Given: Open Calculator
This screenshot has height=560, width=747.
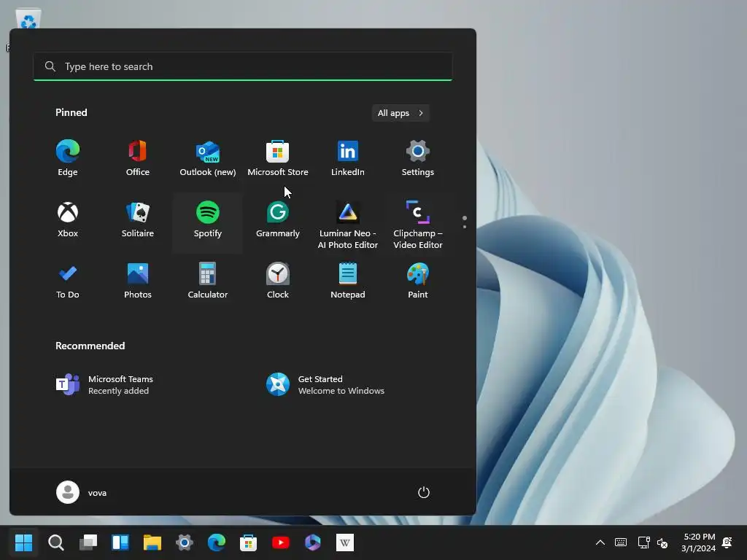Looking at the screenshot, I should [x=208, y=281].
